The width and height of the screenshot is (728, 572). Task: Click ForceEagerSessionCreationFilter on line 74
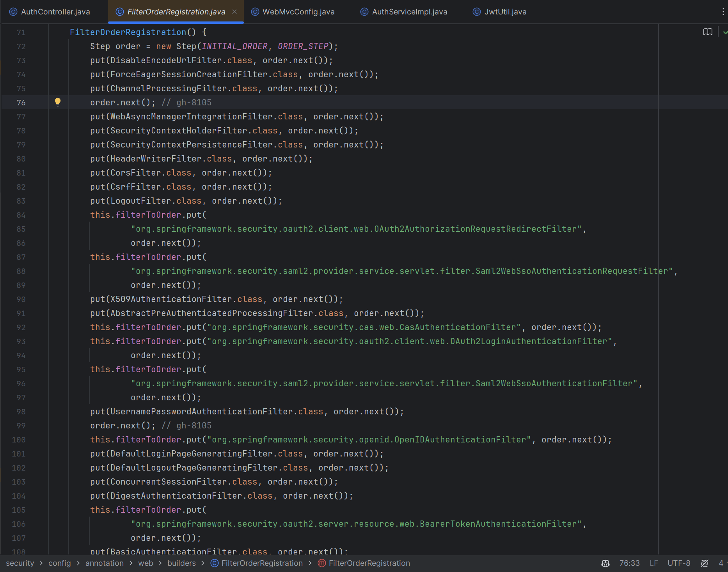(189, 75)
